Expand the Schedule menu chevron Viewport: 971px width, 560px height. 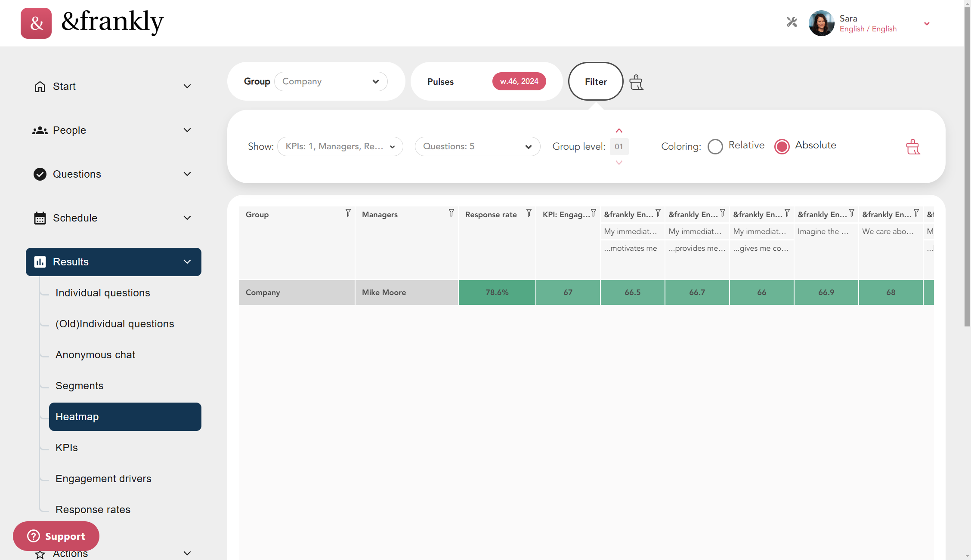pyautogui.click(x=187, y=218)
